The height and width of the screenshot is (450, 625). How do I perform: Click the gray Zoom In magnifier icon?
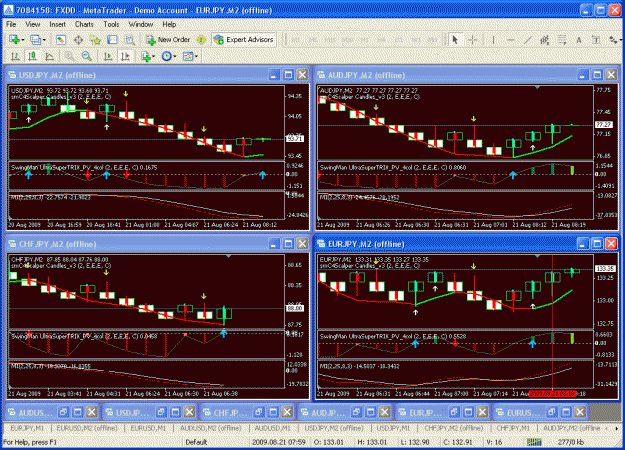tap(69, 56)
